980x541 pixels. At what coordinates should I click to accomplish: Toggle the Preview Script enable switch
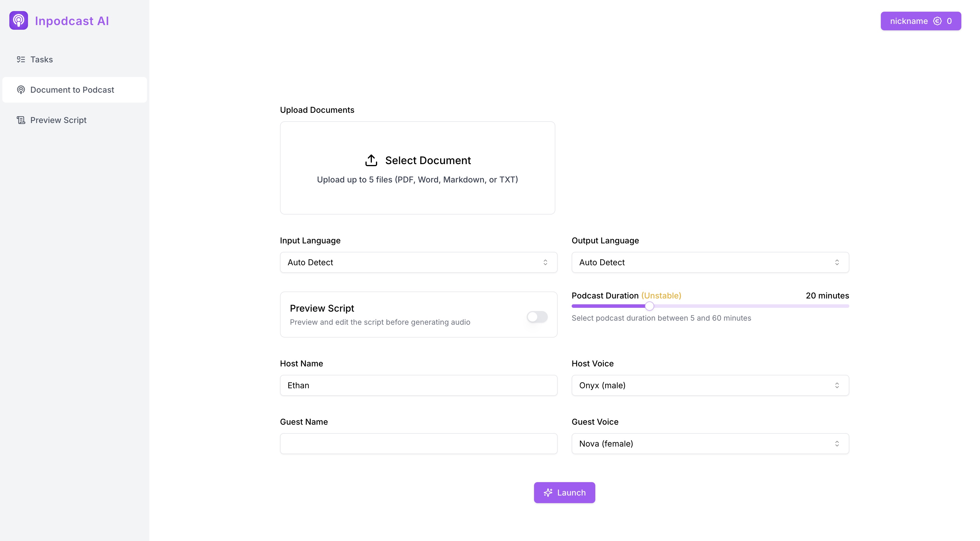[x=537, y=317]
